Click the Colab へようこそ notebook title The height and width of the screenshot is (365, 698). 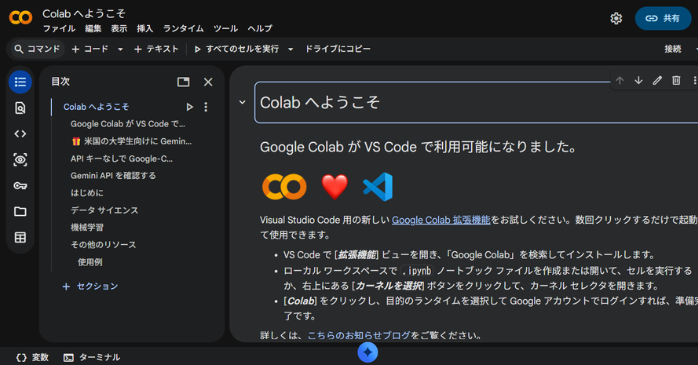[x=84, y=14]
